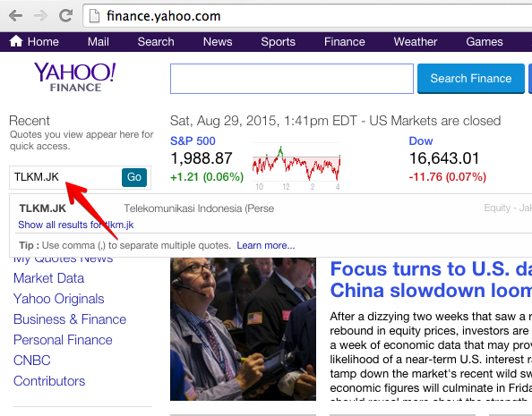The image size is (532, 416).
Task: Click the +1.21 (0.06%) change text
Action: 207,176
